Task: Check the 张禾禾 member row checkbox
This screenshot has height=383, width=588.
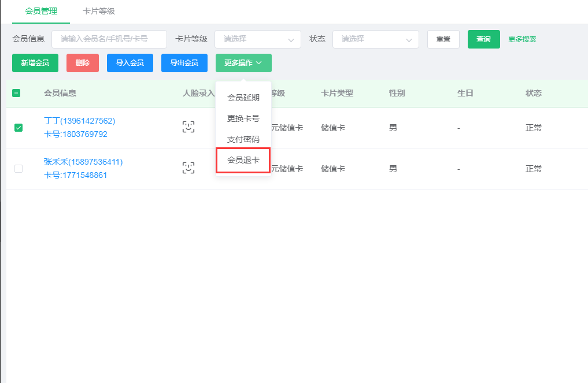Action: click(x=19, y=169)
